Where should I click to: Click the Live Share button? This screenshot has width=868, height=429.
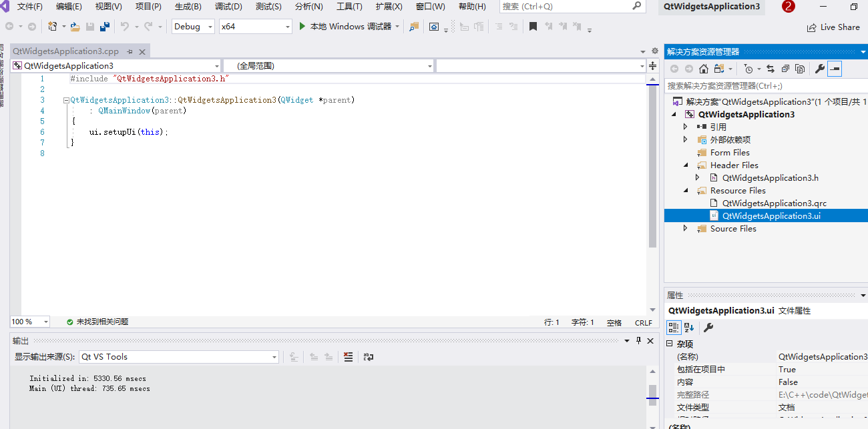click(x=833, y=27)
